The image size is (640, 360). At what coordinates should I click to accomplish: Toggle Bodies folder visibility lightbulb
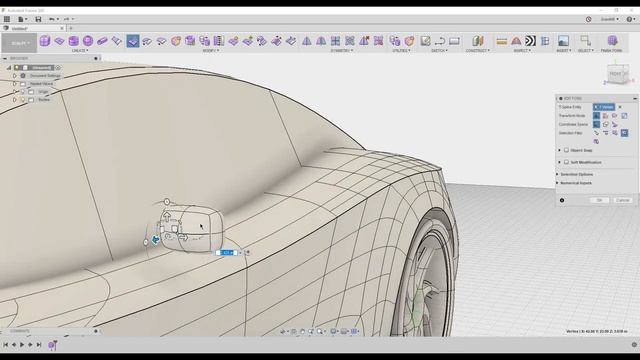pyautogui.click(x=23, y=100)
